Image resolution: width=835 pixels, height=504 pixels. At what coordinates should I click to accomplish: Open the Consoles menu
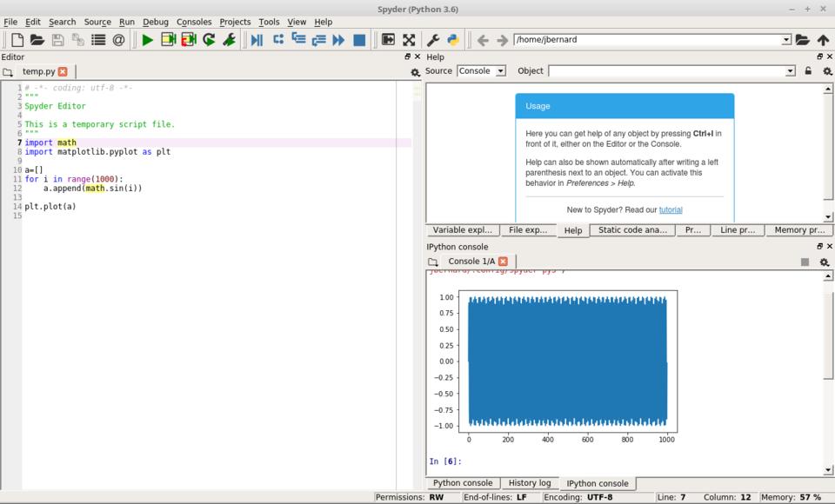point(193,22)
